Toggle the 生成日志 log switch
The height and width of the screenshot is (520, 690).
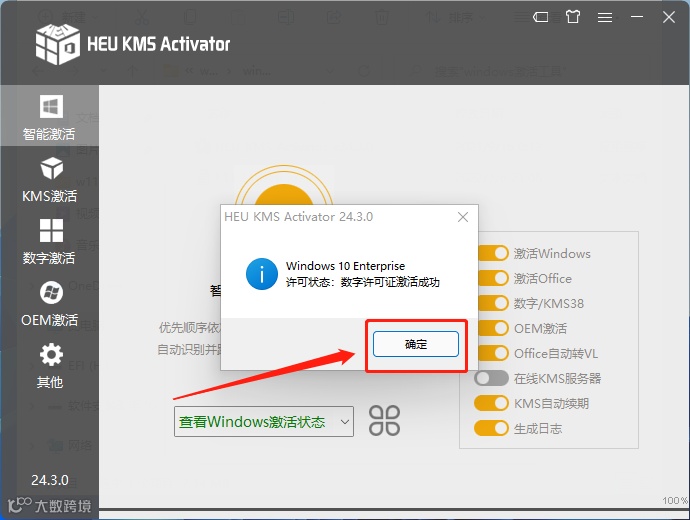(491, 428)
